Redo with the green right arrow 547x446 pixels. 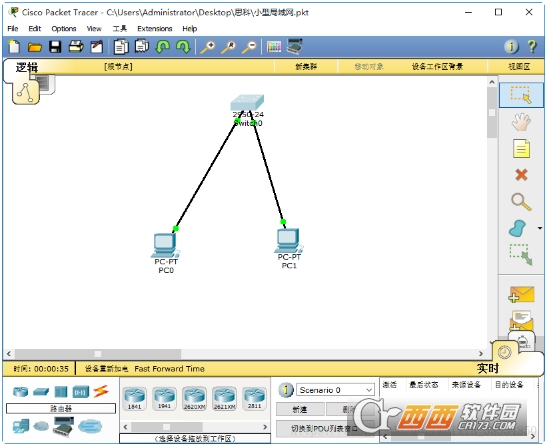pyautogui.click(x=183, y=46)
